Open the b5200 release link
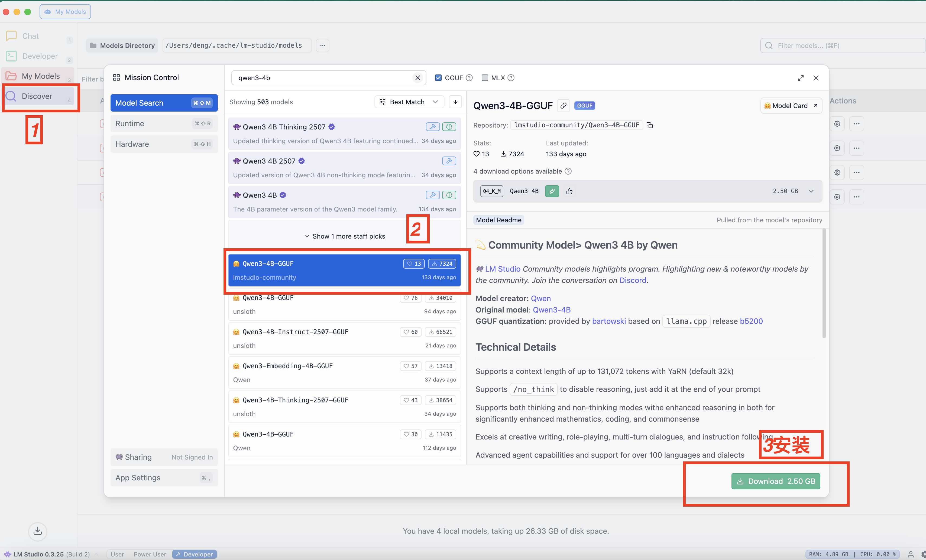Screen dimensions: 926x560 (751, 321)
